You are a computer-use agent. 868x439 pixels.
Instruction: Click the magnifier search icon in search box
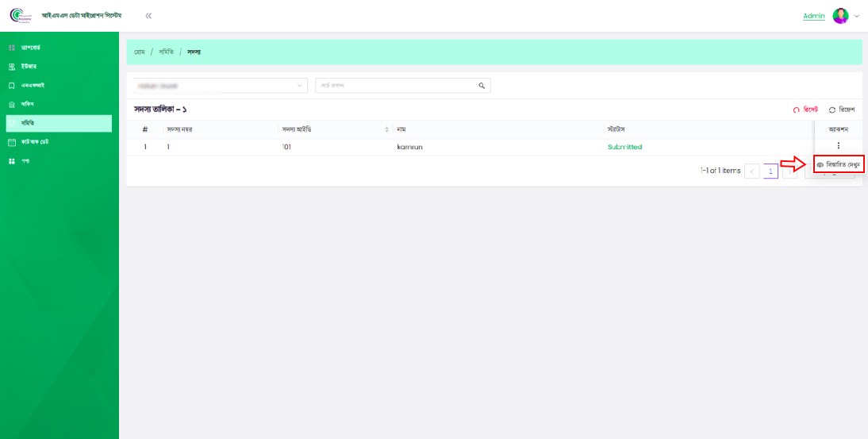pyautogui.click(x=482, y=85)
